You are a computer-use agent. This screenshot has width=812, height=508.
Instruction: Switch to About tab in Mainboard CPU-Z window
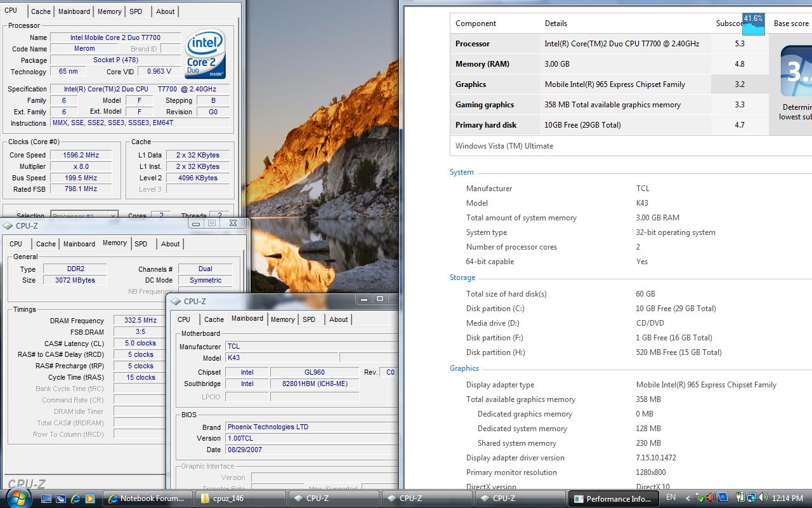click(339, 319)
